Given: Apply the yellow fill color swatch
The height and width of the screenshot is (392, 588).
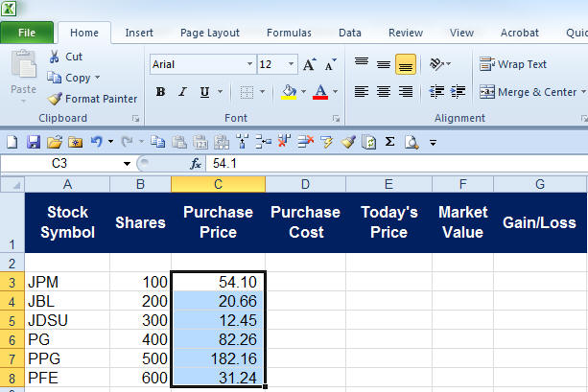Looking at the screenshot, I should [289, 92].
